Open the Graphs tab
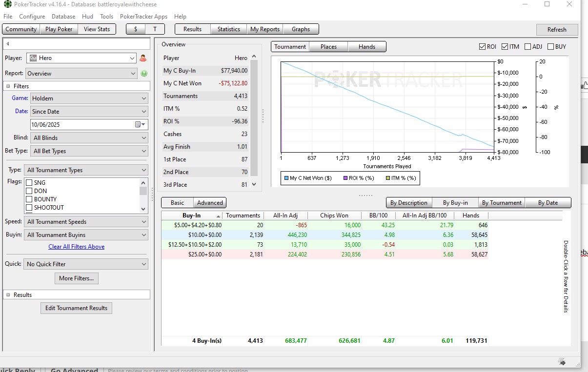The image size is (588, 372). [301, 29]
